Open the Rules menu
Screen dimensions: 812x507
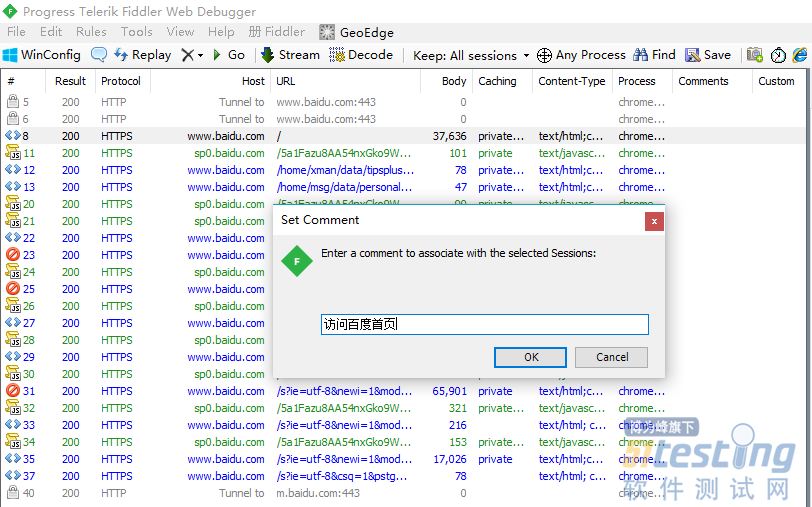(91, 32)
